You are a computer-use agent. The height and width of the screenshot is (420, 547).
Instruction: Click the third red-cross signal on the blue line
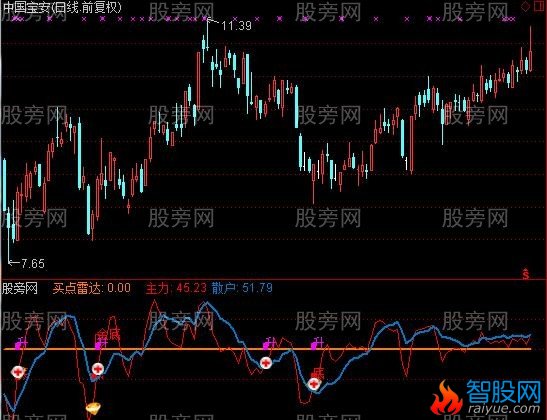point(266,363)
